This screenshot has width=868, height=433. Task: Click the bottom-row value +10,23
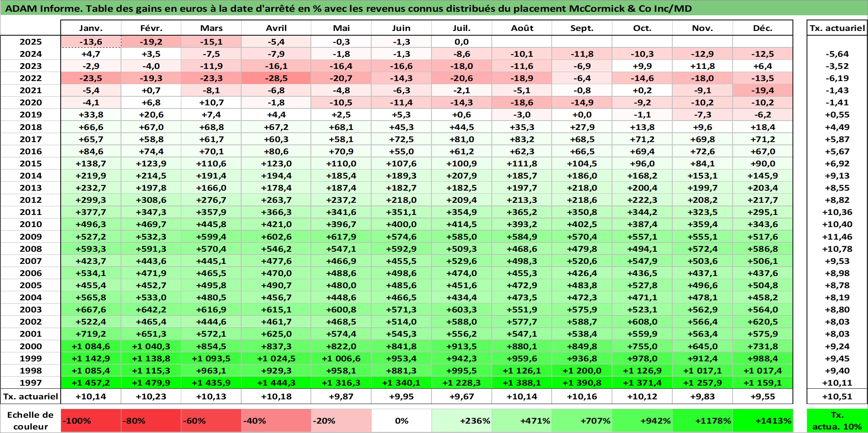click(x=151, y=396)
